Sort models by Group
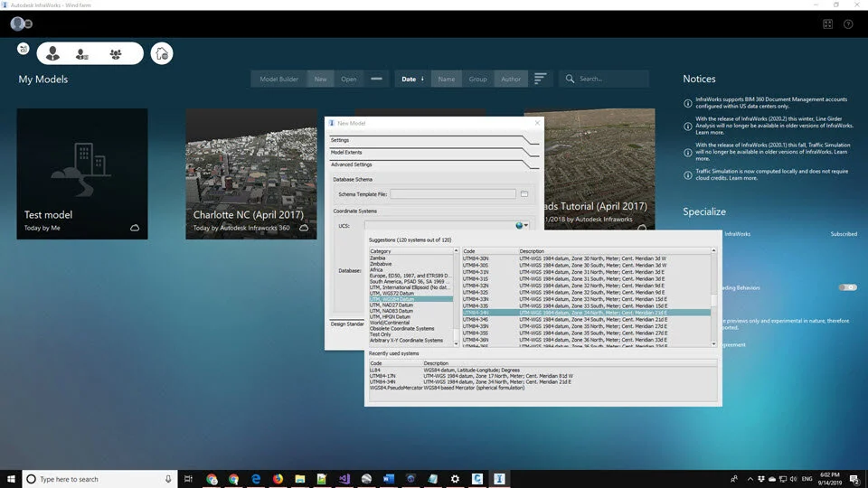The width and height of the screenshot is (868, 488). [x=477, y=80]
